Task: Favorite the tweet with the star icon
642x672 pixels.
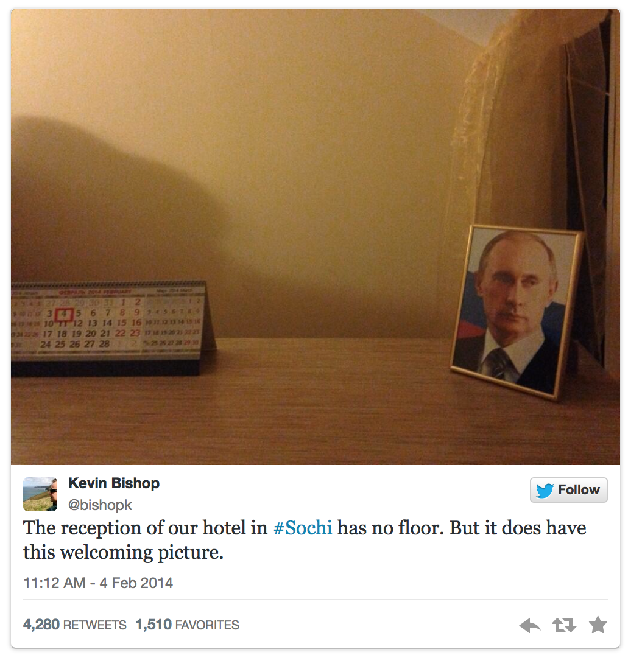Action: pos(598,625)
